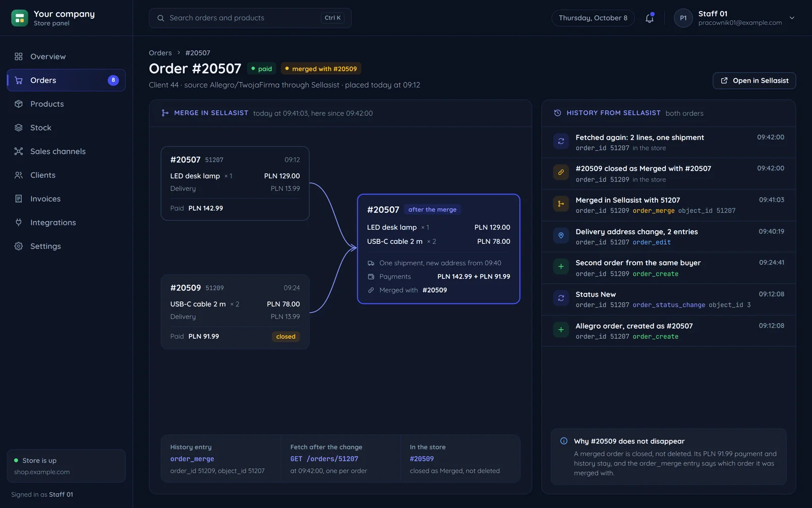This screenshot has height=508, width=812.
Task: Click the Delivery address change pin icon
Action: [561, 236]
